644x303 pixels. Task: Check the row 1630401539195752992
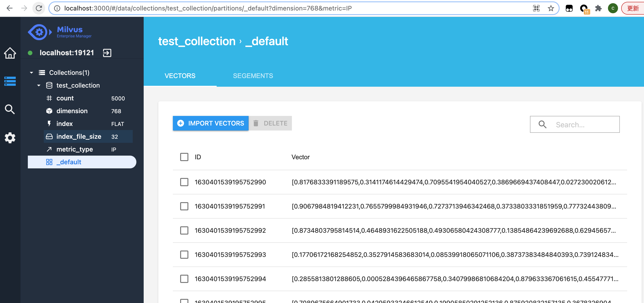click(184, 230)
